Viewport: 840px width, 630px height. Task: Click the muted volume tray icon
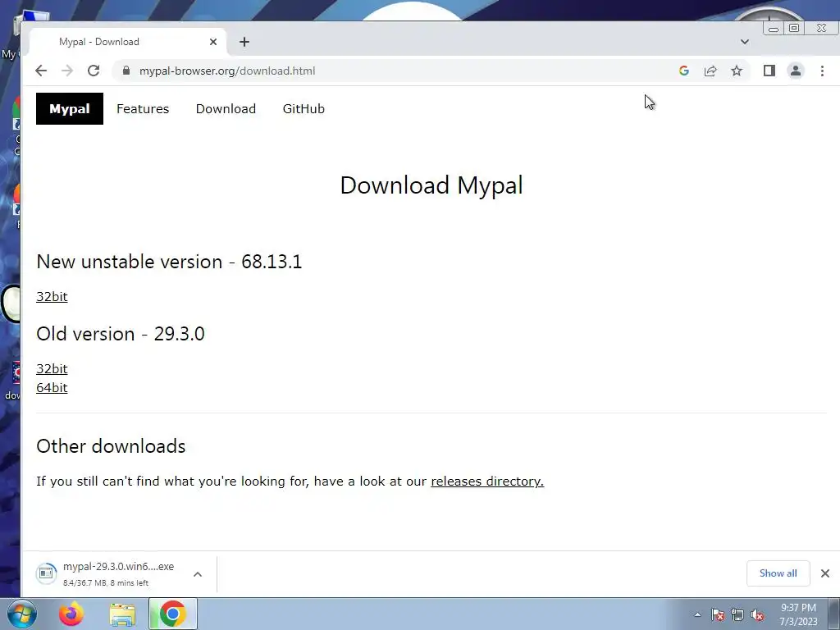tap(757, 614)
